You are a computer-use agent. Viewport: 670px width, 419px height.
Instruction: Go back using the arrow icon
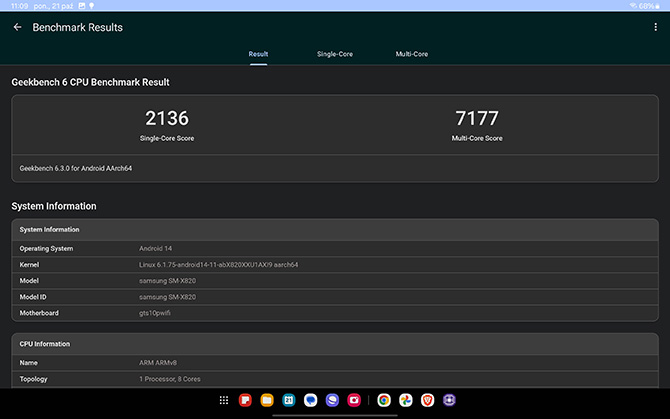[18, 27]
